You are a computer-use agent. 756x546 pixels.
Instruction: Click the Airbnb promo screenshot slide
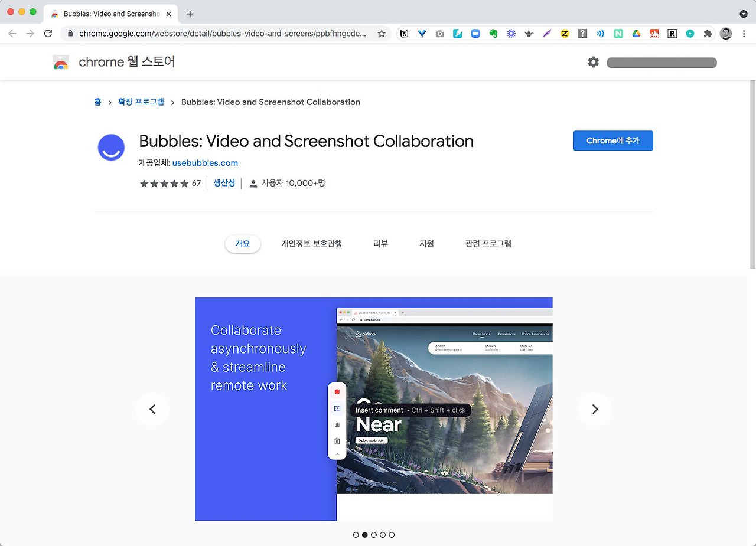click(x=374, y=409)
